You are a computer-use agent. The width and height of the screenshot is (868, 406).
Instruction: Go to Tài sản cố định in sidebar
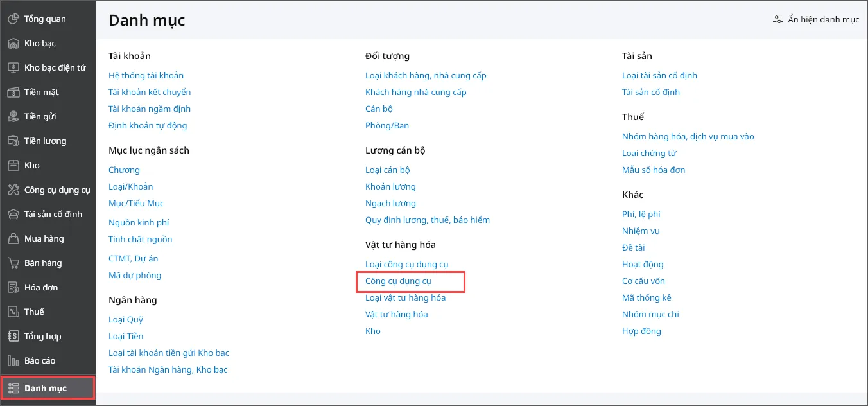(53, 215)
